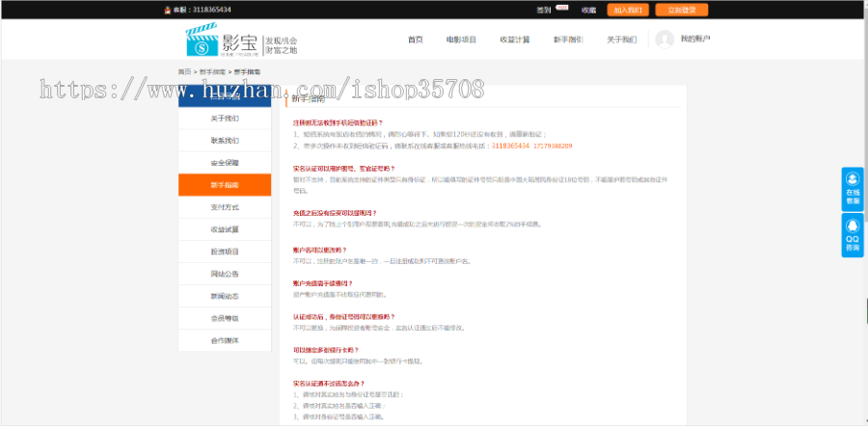Screen dimensions: 868x427
Task: Select 新闻动态 in the sidebar
Action: click(x=225, y=297)
